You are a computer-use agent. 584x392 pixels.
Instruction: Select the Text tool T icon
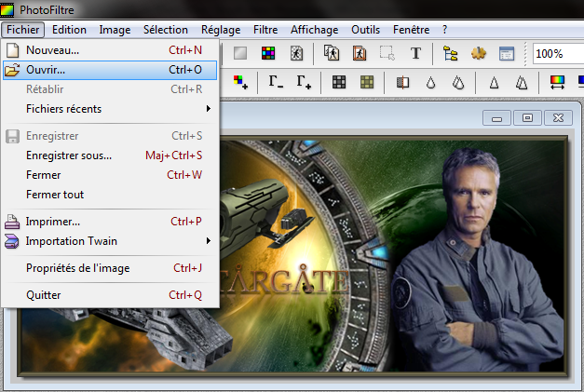point(415,53)
